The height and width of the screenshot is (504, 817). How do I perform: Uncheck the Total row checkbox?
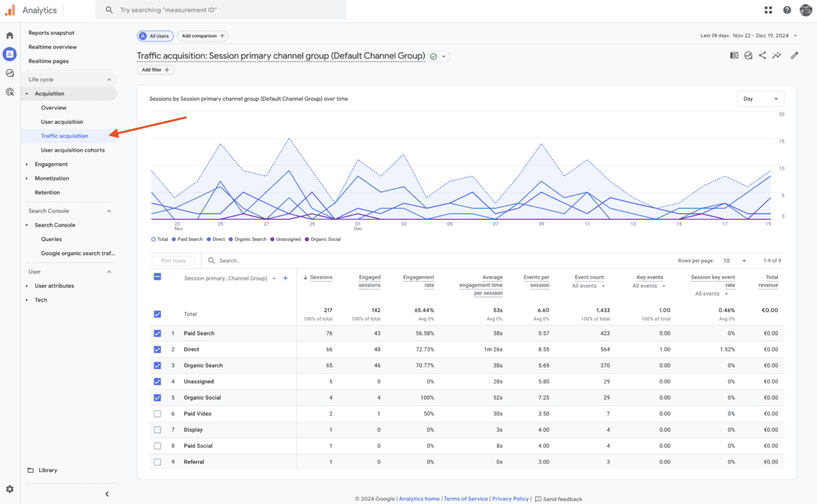157,314
